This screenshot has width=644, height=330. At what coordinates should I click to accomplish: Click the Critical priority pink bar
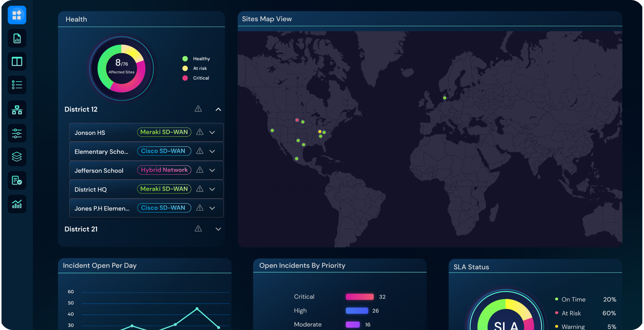tap(359, 297)
